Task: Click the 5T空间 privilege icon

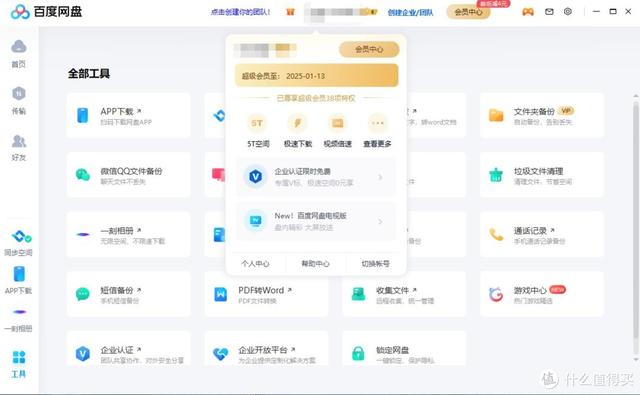Action: pyautogui.click(x=257, y=123)
